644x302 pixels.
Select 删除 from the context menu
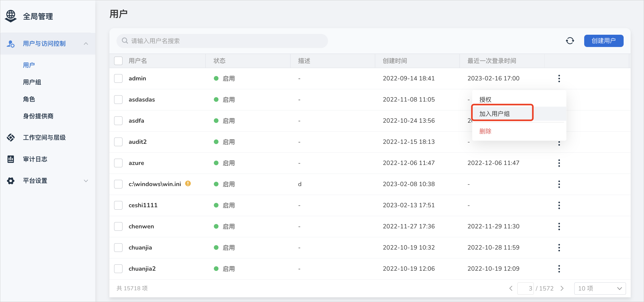(x=519, y=131)
